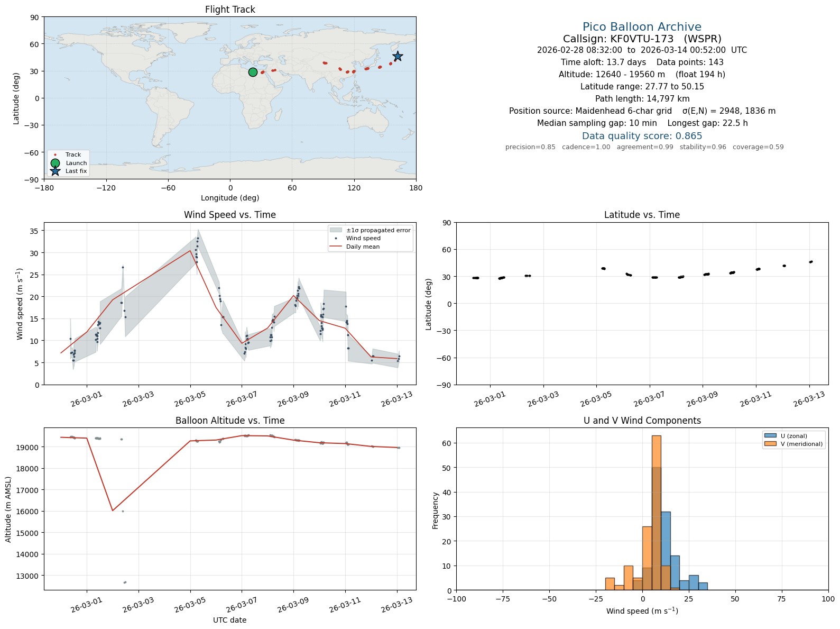Click the tallest orange histogram bar
This screenshot has width=840, height=629.
pos(656,513)
